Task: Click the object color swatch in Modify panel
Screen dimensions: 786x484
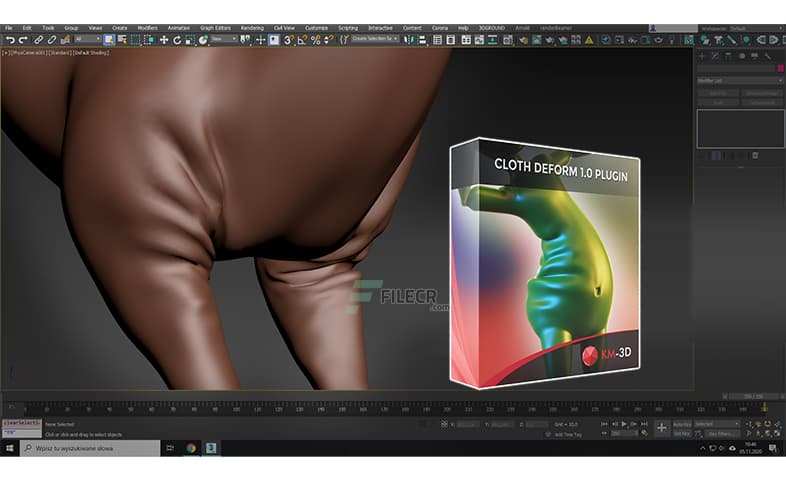Action: point(780,68)
